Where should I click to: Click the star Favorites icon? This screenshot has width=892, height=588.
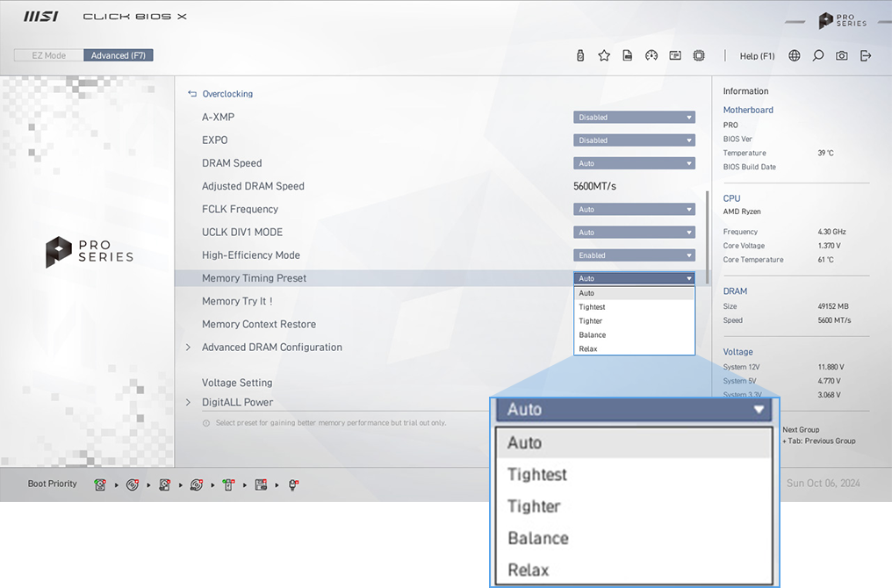tap(604, 55)
